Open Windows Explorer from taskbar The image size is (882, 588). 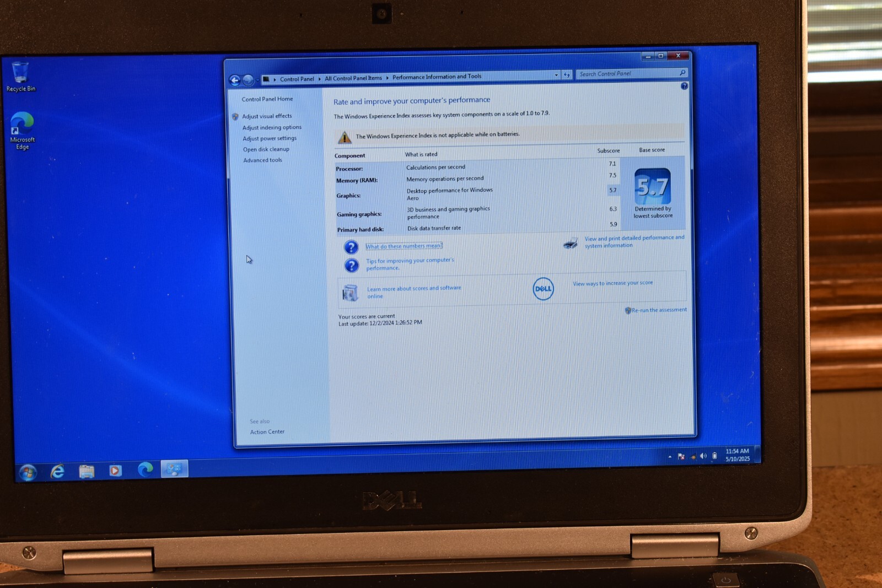point(87,471)
